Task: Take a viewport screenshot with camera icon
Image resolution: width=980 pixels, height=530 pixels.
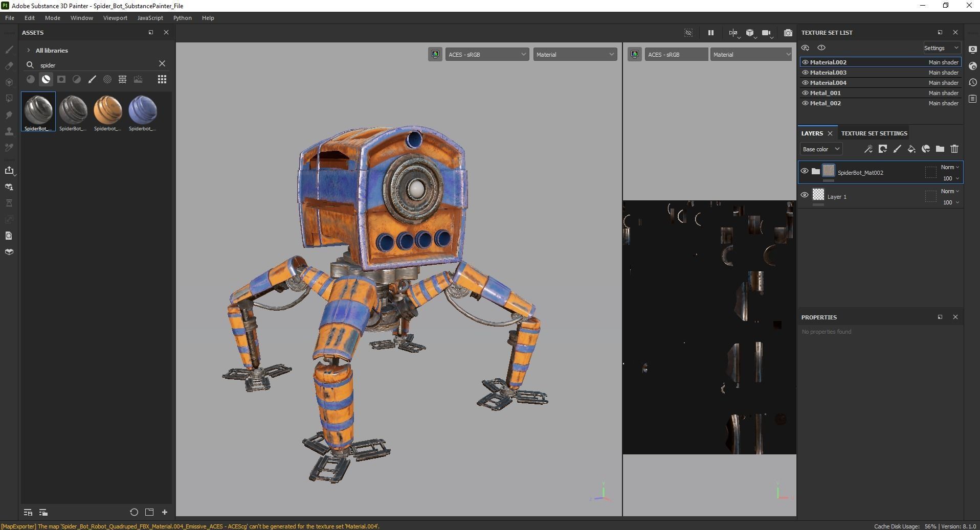Action: [x=788, y=33]
